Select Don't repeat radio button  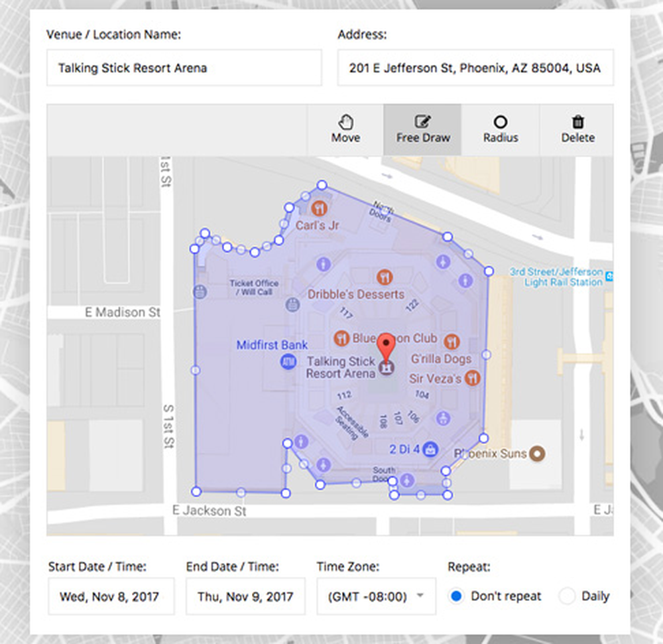click(456, 596)
